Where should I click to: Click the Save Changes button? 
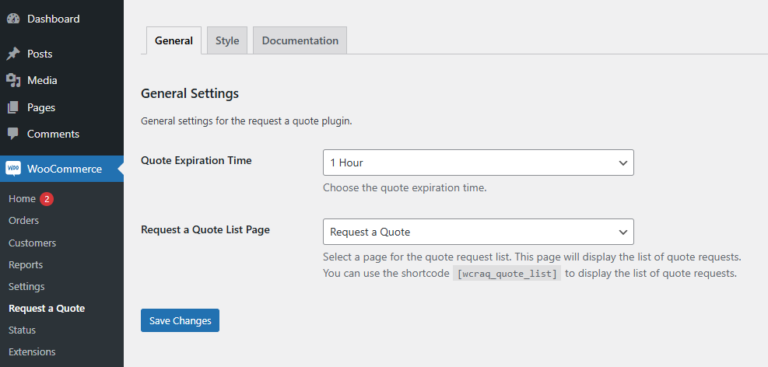tap(180, 320)
